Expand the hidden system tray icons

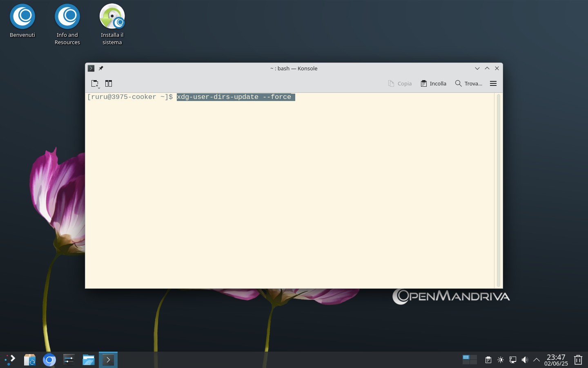click(537, 360)
